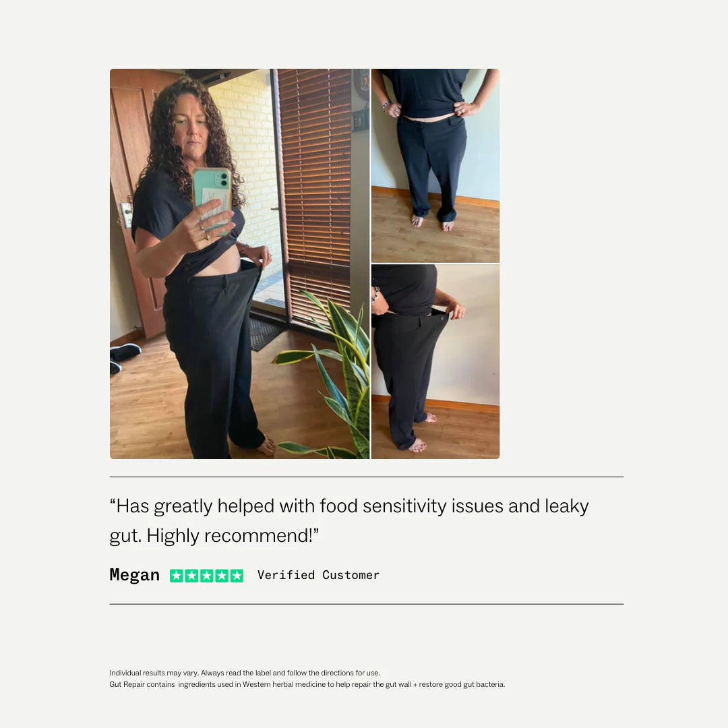728x728 pixels.
Task: Click the "Individual results may vary" disclaimer
Action: (245, 673)
